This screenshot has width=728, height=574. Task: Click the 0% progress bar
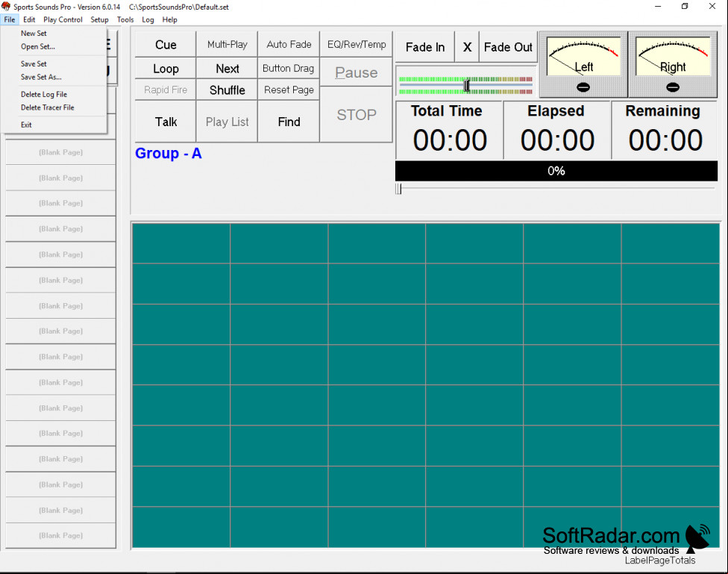[x=556, y=171]
